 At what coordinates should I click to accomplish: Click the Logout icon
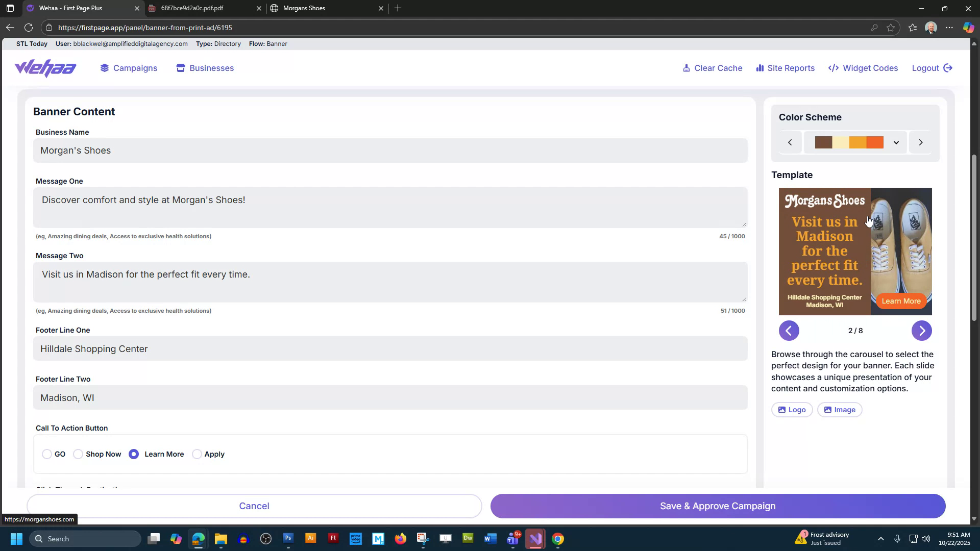(x=948, y=68)
